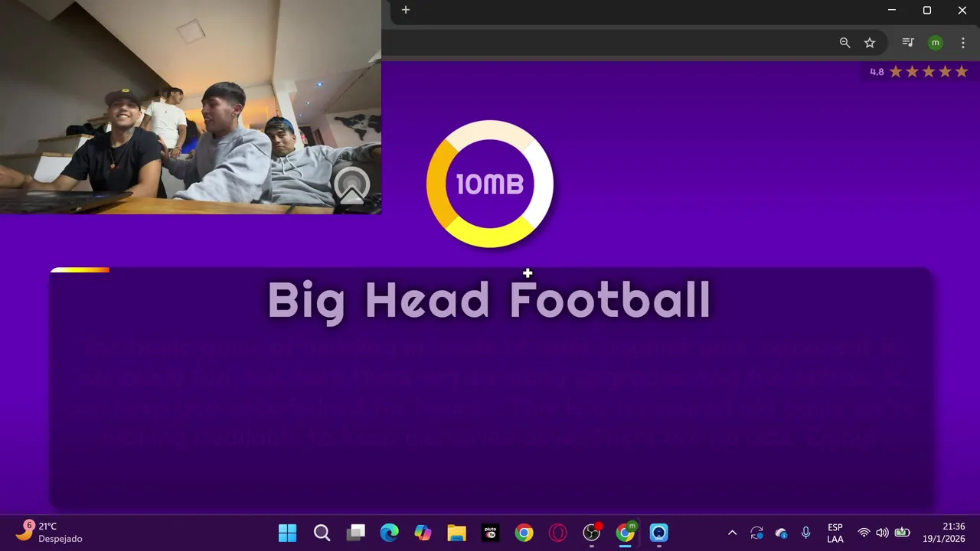Click the Big Head Football title

click(x=489, y=299)
